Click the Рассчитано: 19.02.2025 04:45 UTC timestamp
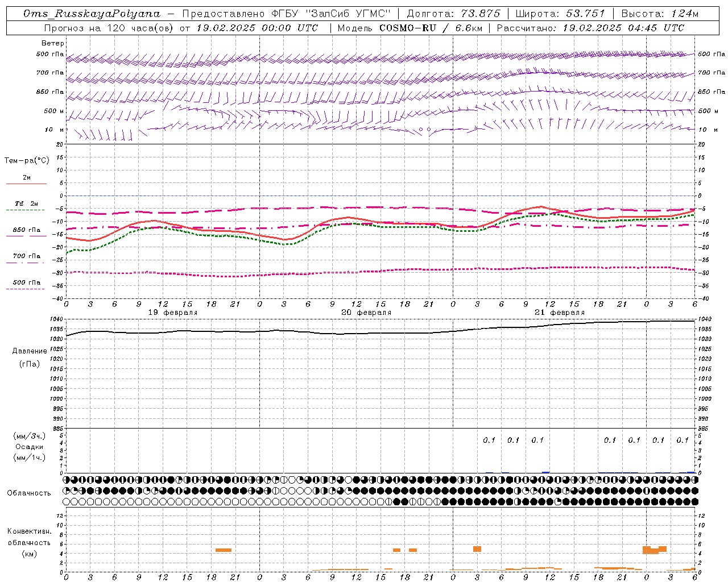The width and height of the screenshot is (728, 582). pyautogui.click(x=590, y=28)
